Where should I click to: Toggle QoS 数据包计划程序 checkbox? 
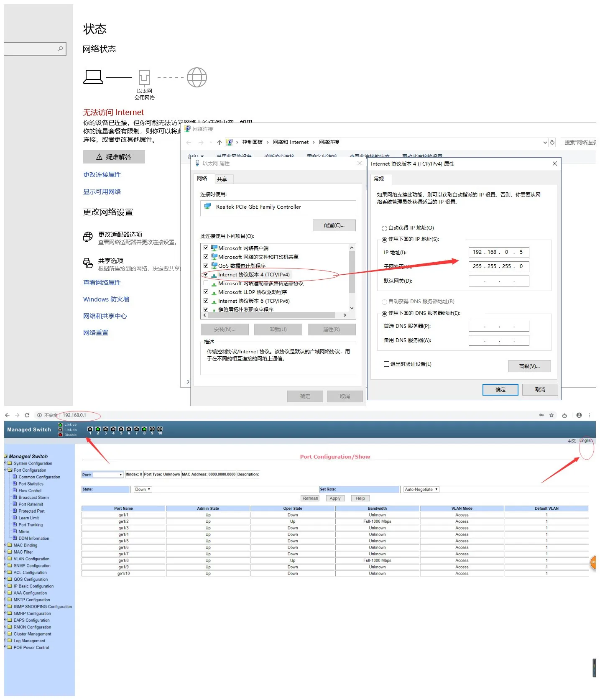(206, 265)
